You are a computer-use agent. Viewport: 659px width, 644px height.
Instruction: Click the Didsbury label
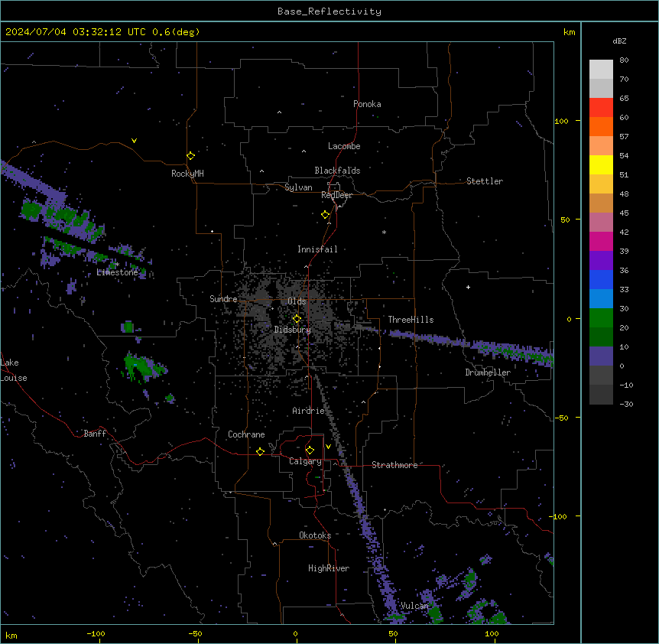(292, 330)
